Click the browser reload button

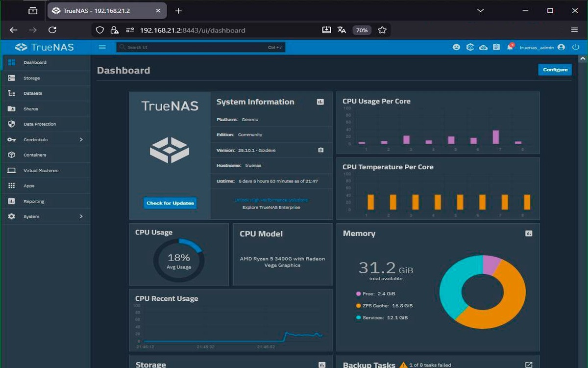[x=52, y=30]
